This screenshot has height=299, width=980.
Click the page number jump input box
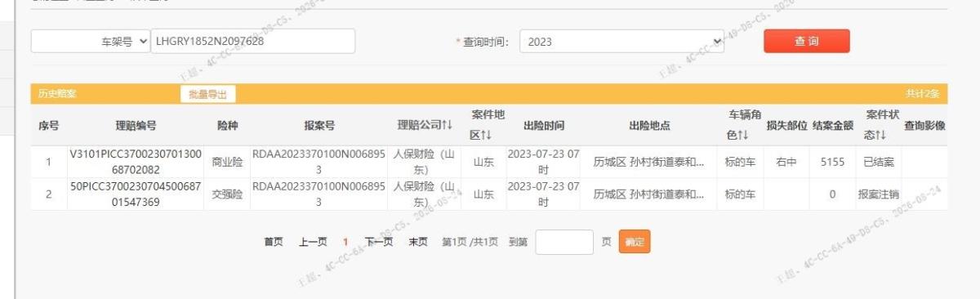564,242
